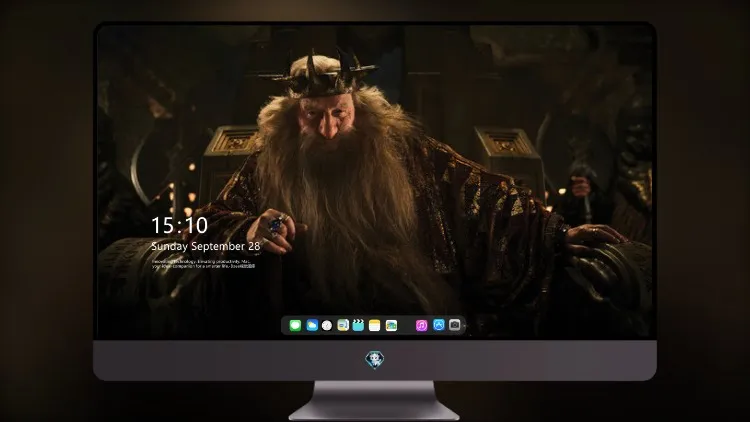Viewport: 750px width, 422px height.
Task: Open the Contacts-style card icon in dock
Action: [x=343, y=326]
